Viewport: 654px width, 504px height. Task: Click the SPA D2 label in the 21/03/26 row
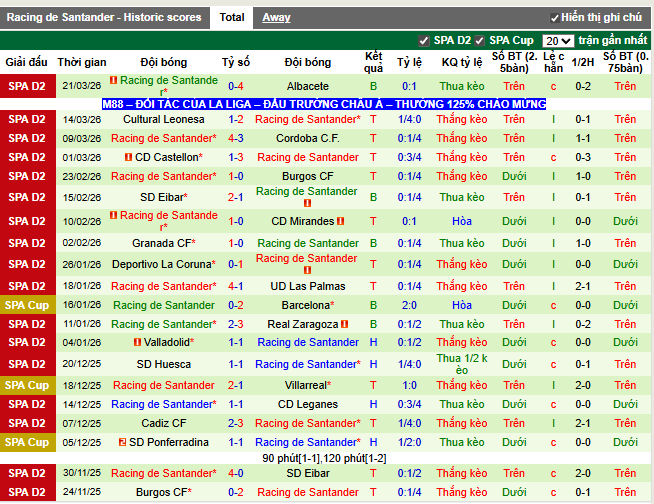coord(27,86)
